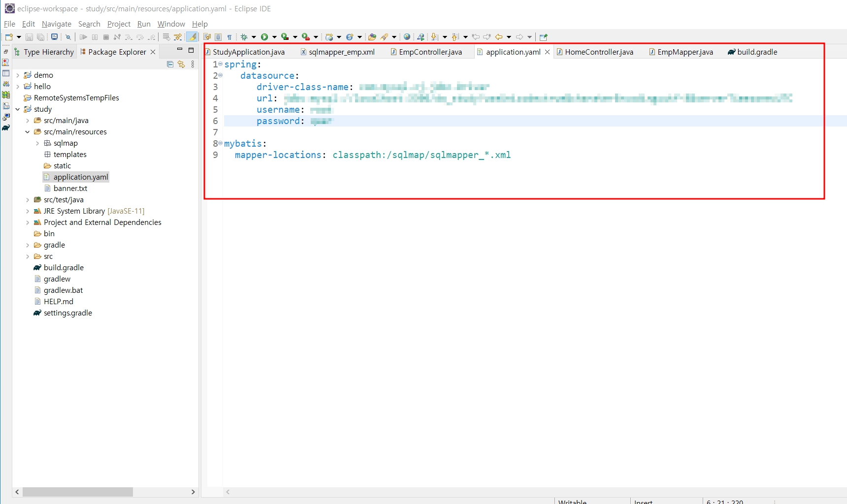This screenshot has height=504, width=847.
Task: Toggle Block Selection mode
Action: 218,37
